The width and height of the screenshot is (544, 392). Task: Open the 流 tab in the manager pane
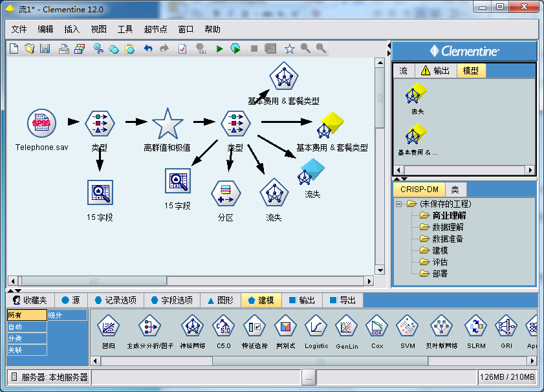404,71
